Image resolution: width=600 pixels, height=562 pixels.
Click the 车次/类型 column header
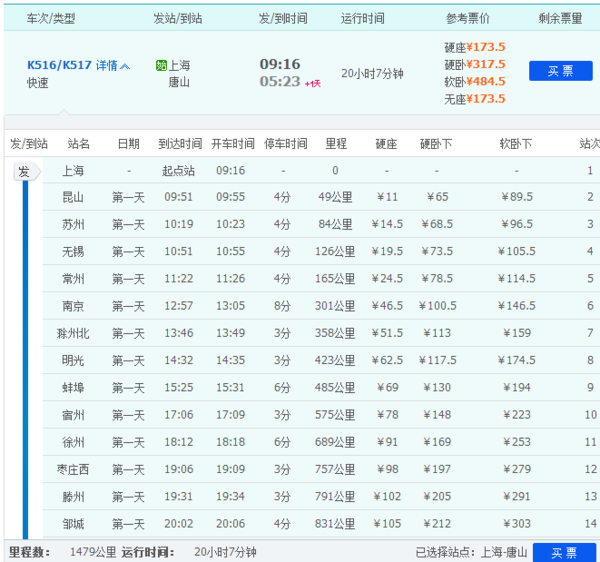[51, 18]
